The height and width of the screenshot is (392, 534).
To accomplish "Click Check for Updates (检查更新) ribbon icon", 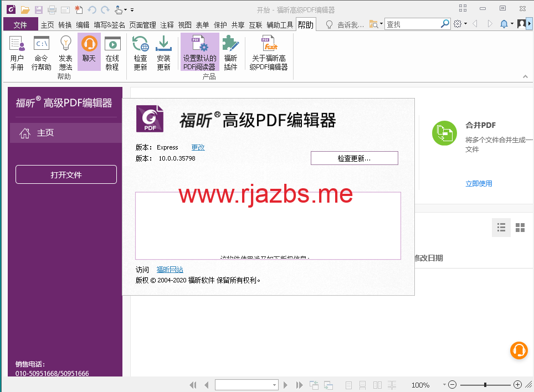I will coord(140,53).
